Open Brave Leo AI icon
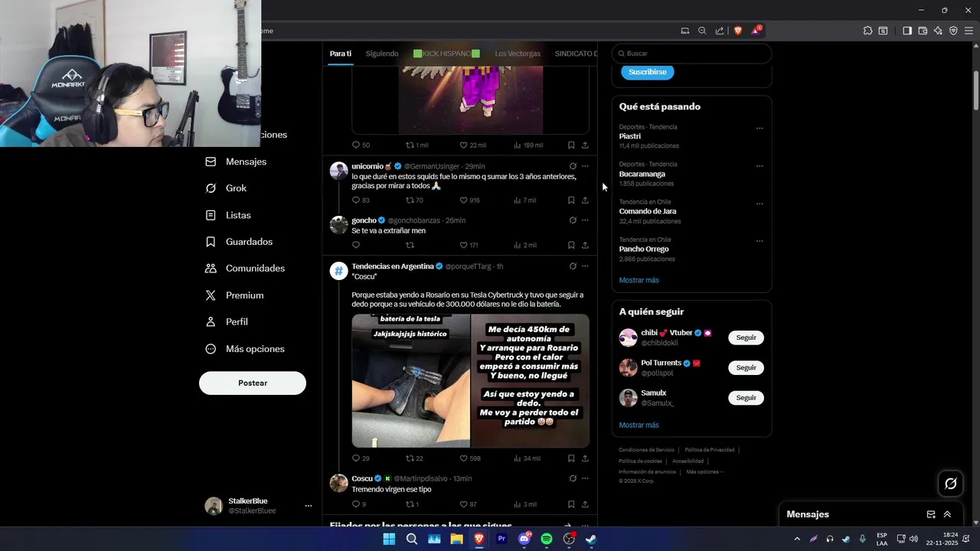This screenshot has width=980, height=551. click(x=938, y=31)
